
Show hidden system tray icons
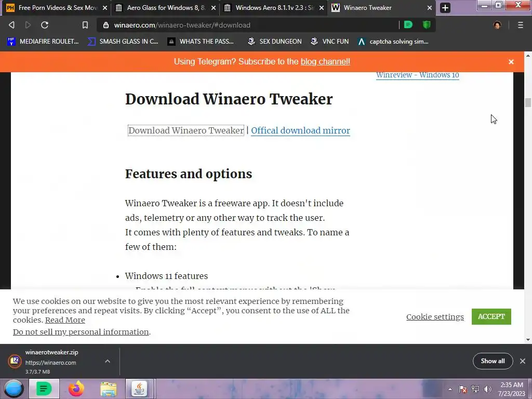click(x=450, y=390)
